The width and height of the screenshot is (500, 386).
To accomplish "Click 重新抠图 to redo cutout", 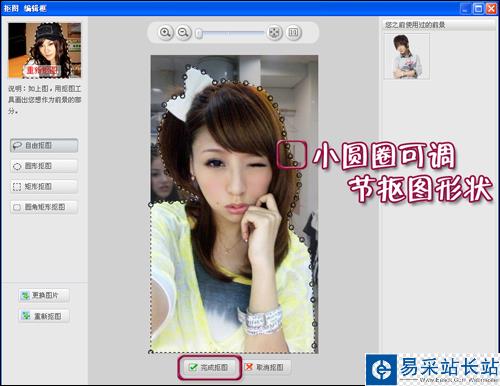I will click(44, 316).
